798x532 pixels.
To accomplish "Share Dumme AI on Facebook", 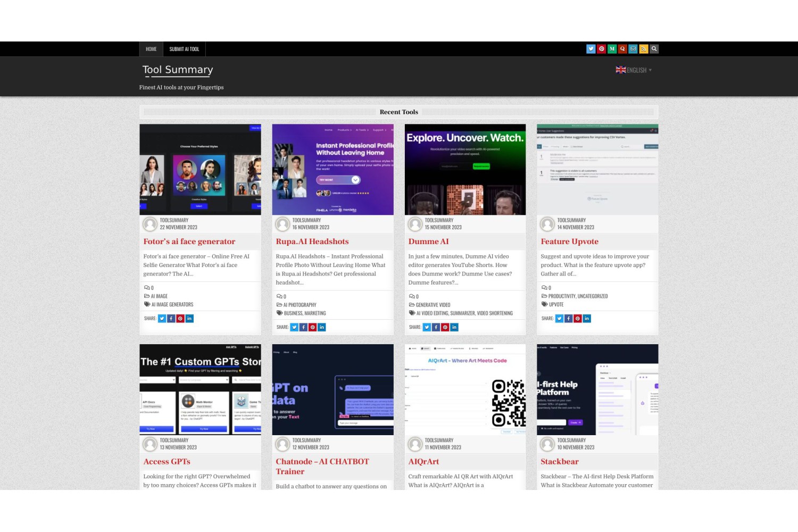I will [436, 327].
